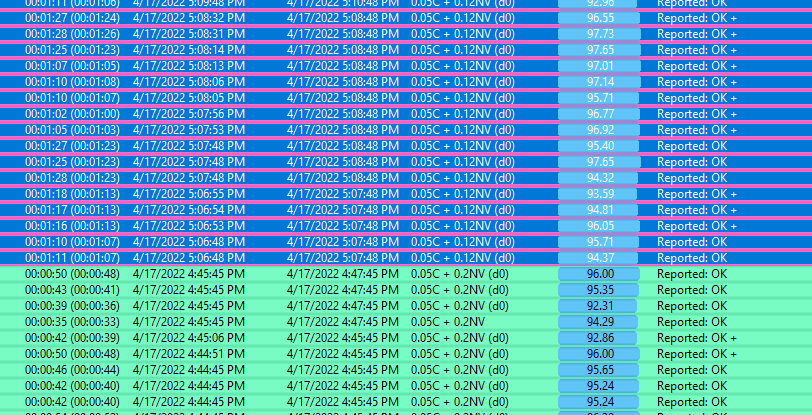Select Reported: OK + in the 97.73 row
The height and width of the screenshot is (415, 812).
[697, 34]
